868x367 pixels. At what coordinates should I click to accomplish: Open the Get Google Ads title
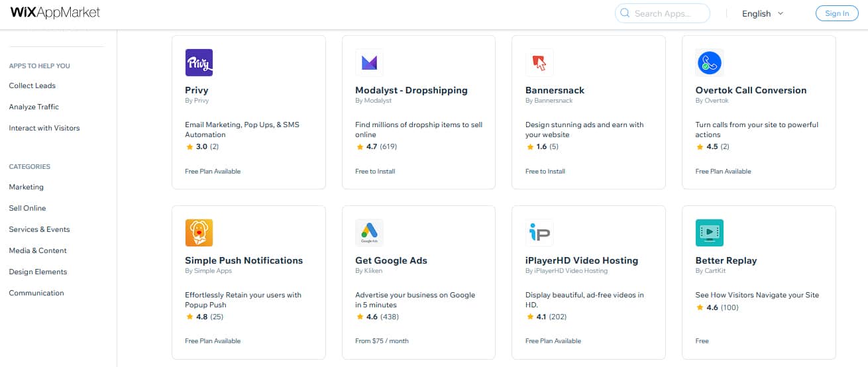coord(392,260)
